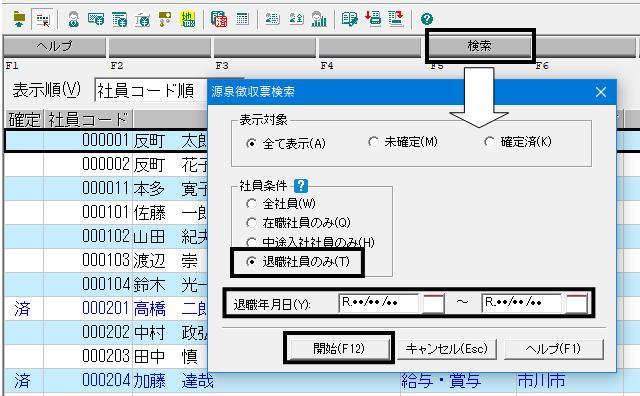Click the end 退職年月日 date field
This screenshot has height=396, width=640.
[x=522, y=303]
